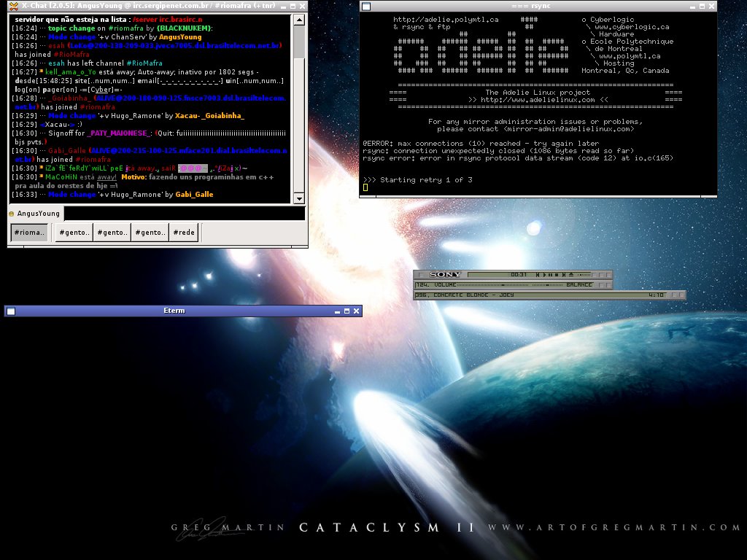The width and height of the screenshot is (747, 560).
Task: Click X-Chat scrollbar down arrow
Action: pos(299,198)
